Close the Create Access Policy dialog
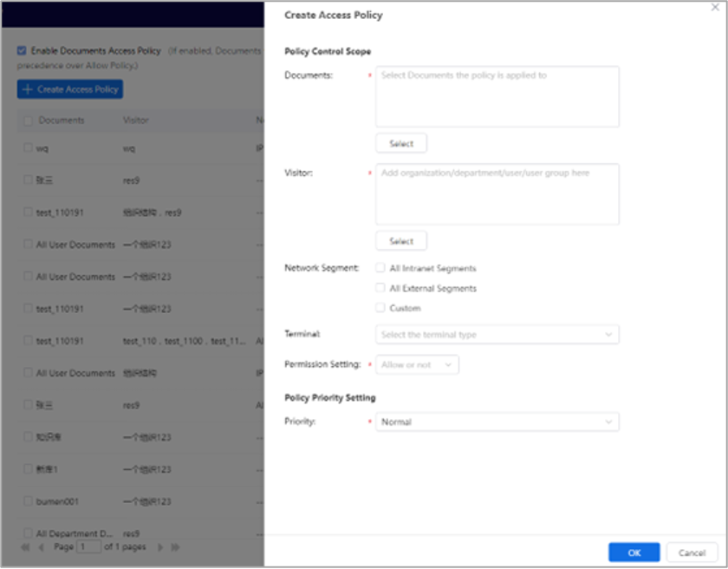Screen dimensions: 728x569 (714, 7)
